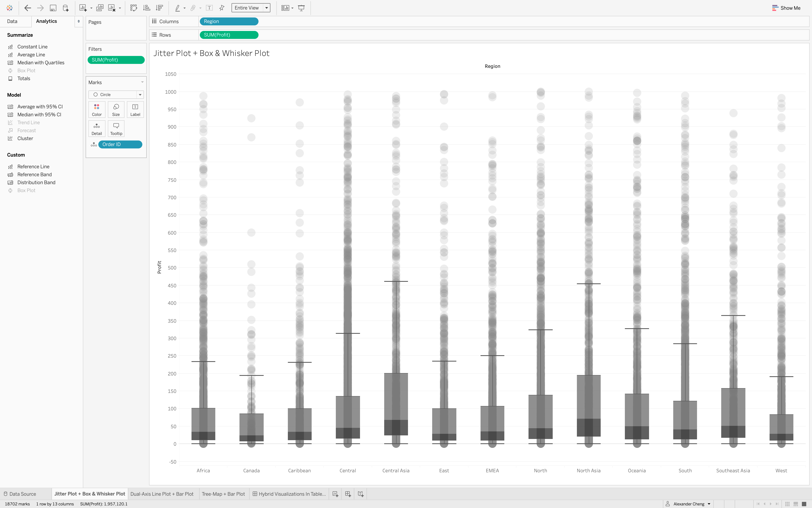812x508 pixels.
Task: Clear the sheet via toolbar icon
Action: tap(112, 8)
